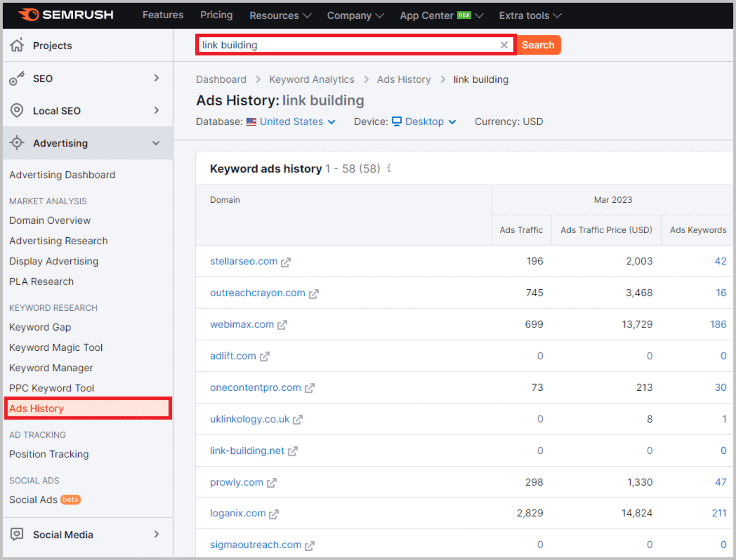736x560 pixels.
Task: Open Advertising Dashboard in sidebar
Action: (x=62, y=175)
